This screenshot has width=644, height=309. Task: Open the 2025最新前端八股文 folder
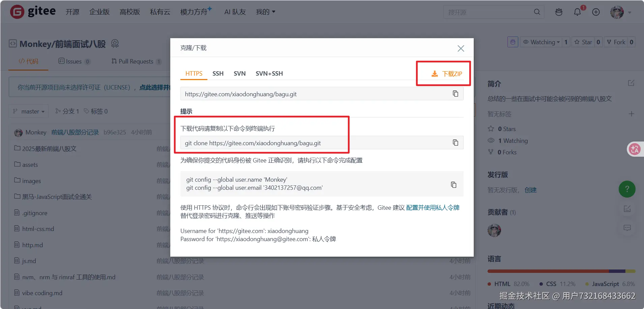(49, 149)
